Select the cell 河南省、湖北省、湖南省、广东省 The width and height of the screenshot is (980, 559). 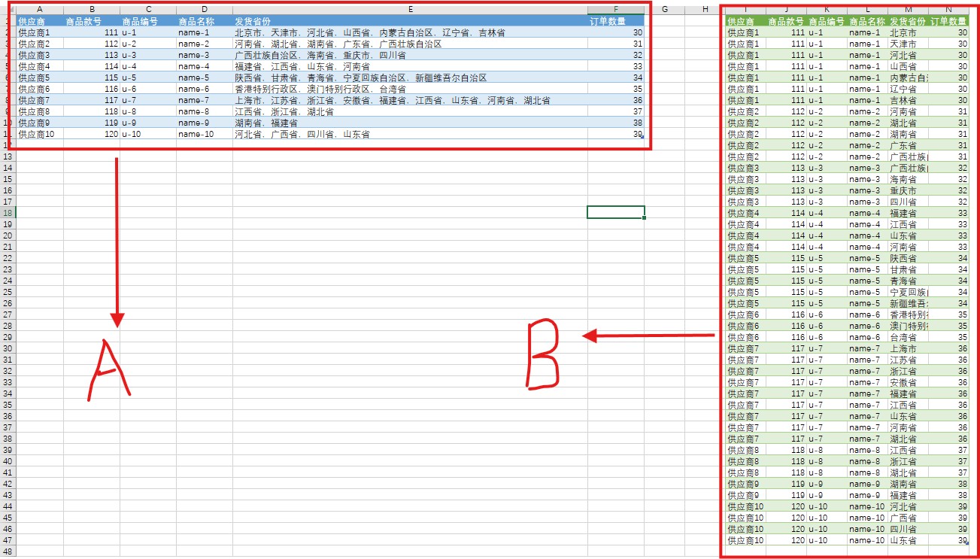tap(410, 44)
